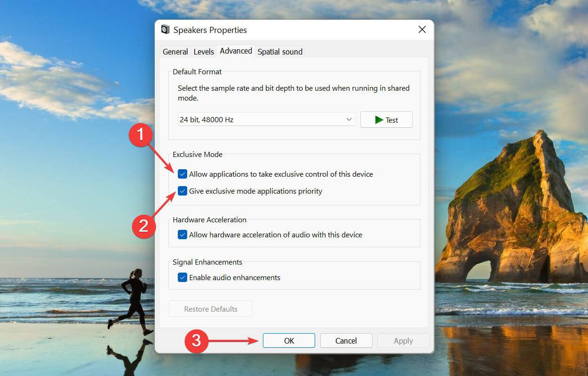The height and width of the screenshot is (376, 588).
Task: Confirm settings with OK
Action: coord(289,340)
